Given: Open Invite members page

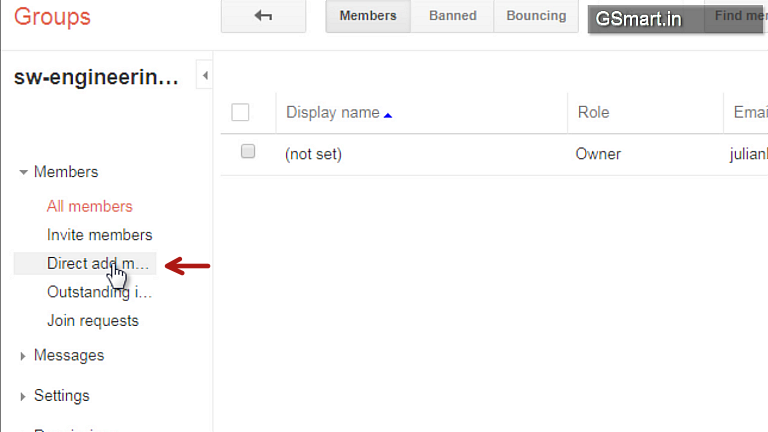Looking at the screenshot, I should pyautogui.click(x=99, y=235).
